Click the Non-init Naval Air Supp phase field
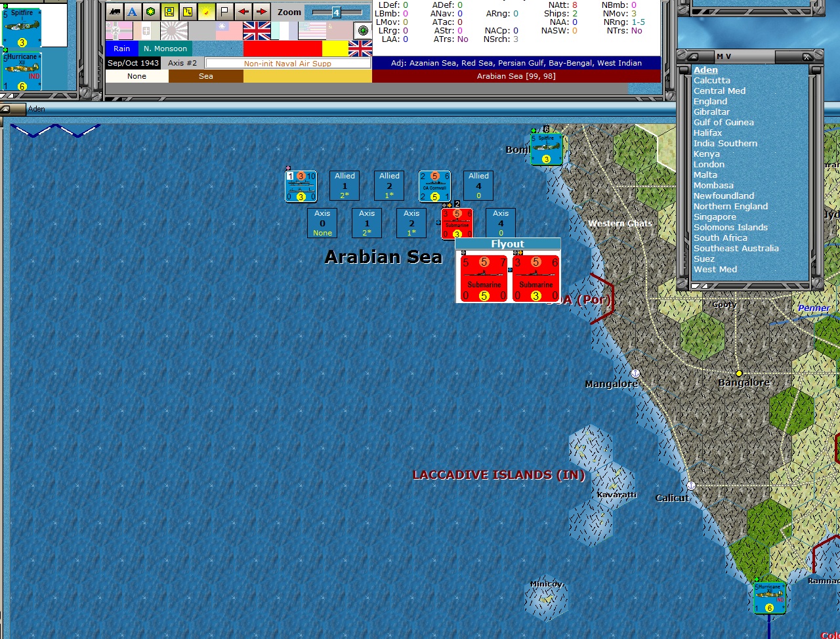 pos(287,64)
